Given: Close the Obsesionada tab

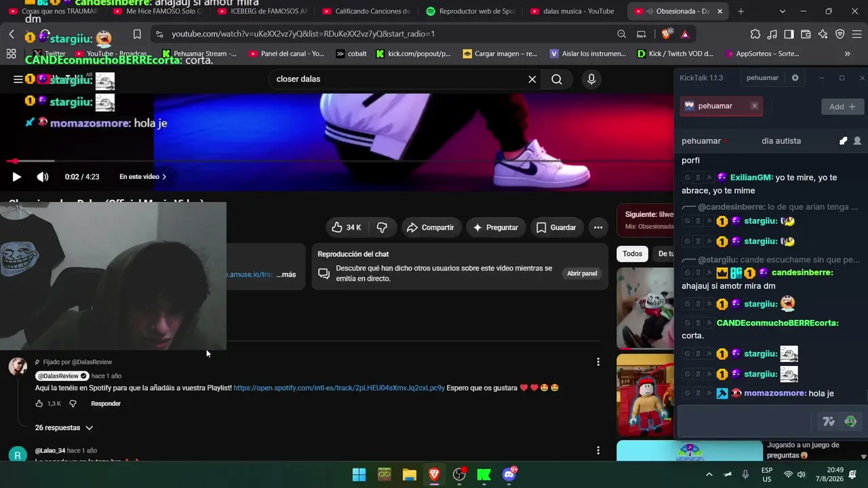Looking at the screenshot, I should (x=719, y=12).
